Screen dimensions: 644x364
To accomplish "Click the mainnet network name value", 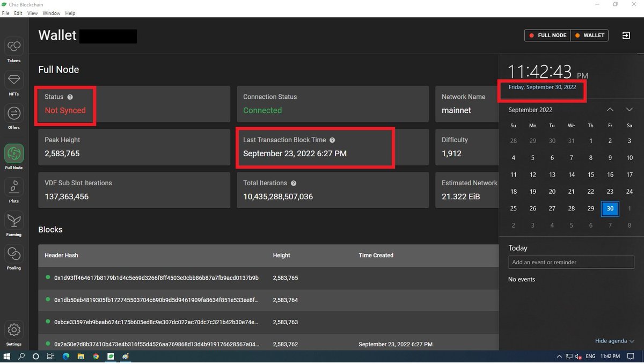I will tap(456, 111).
